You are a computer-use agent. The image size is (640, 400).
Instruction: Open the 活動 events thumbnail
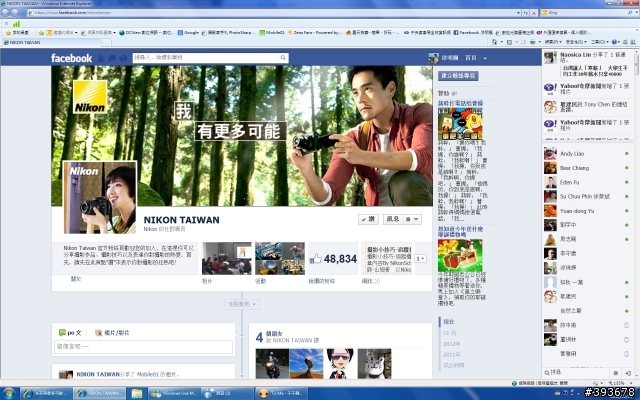[x=280, y=258]
